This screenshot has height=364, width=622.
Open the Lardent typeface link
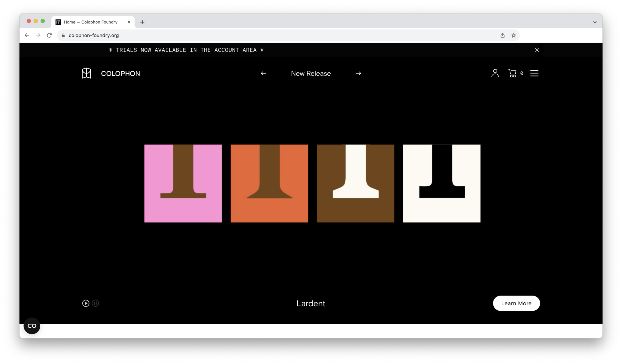click(311, 303)
